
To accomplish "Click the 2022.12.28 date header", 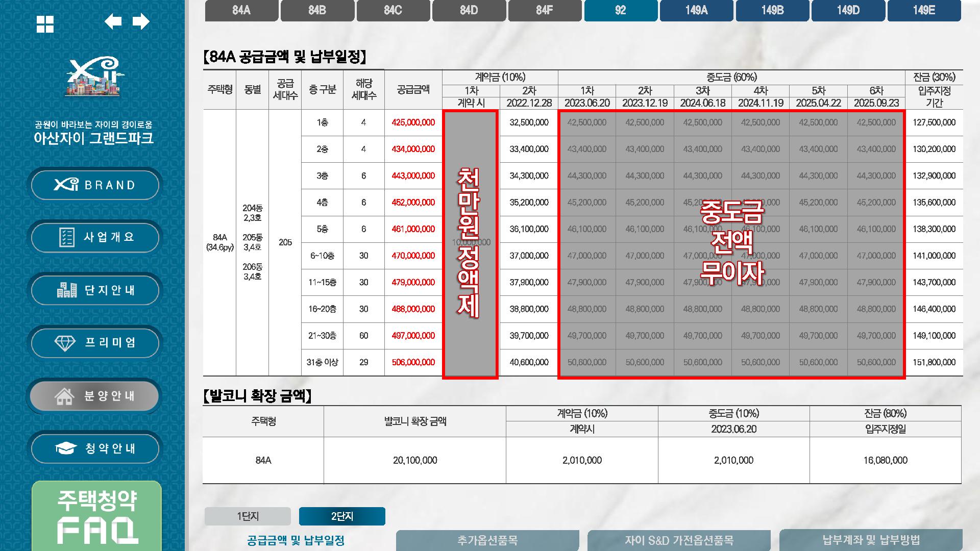I will [x=529, y=103].
